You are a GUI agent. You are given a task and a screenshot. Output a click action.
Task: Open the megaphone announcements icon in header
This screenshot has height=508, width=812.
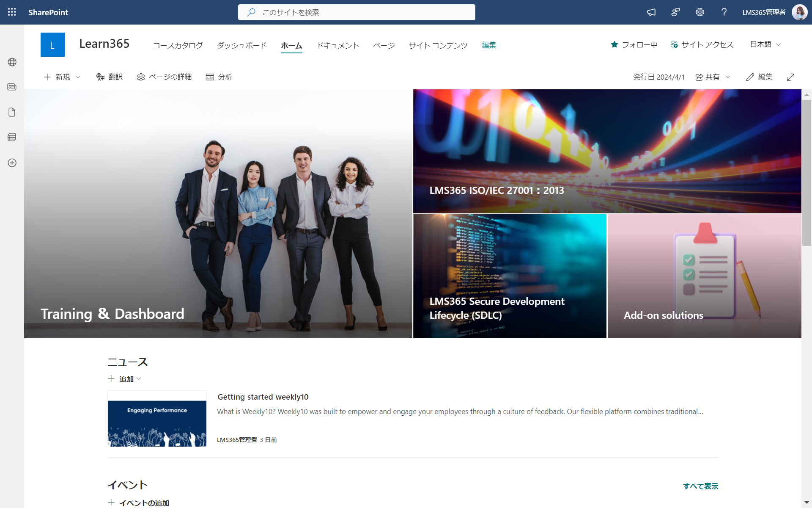coord(651,12)
